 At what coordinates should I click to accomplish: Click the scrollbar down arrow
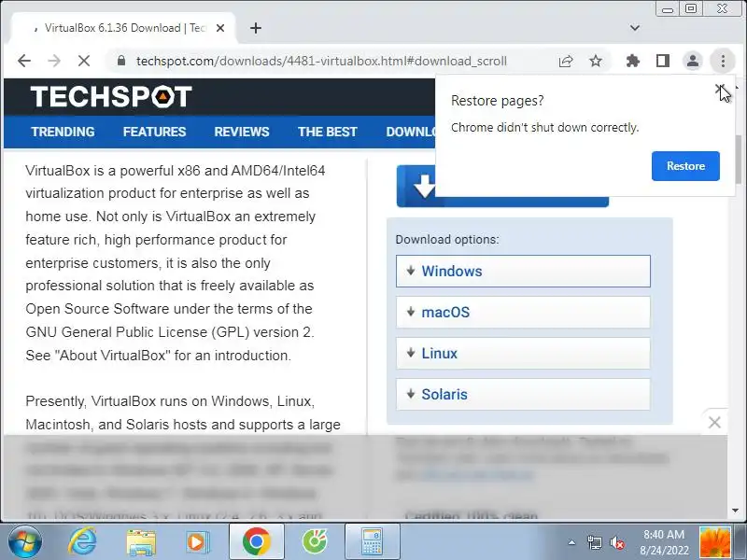click(735, 511)
